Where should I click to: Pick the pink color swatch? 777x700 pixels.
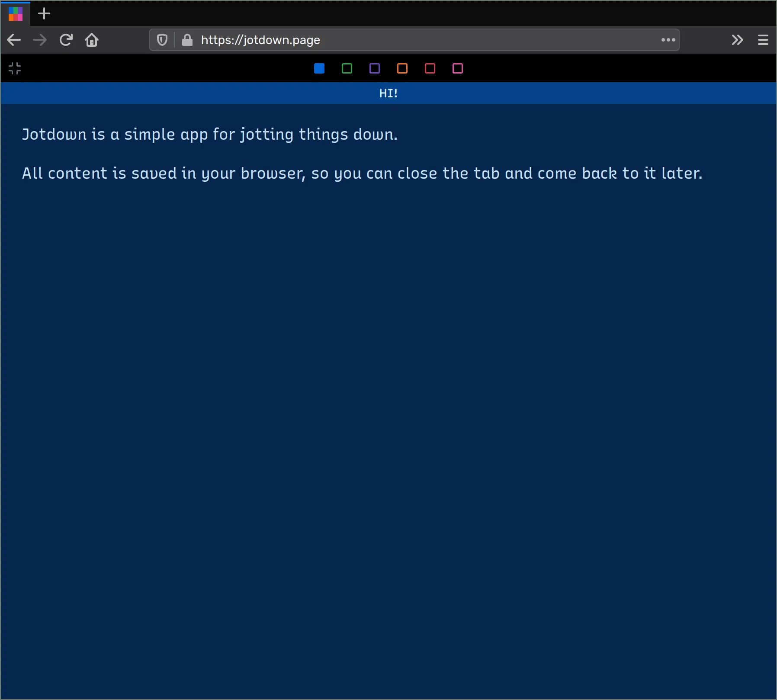click(x=457, y=68)
